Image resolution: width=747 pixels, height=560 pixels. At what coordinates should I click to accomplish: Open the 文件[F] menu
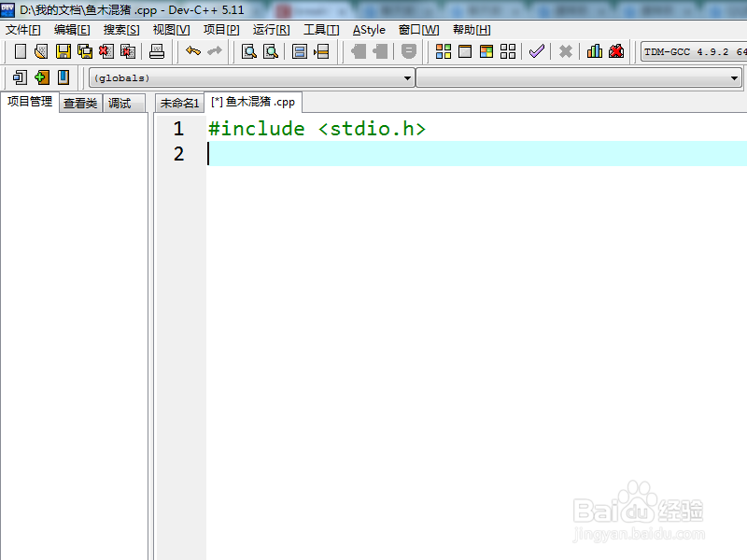point(22,30)
